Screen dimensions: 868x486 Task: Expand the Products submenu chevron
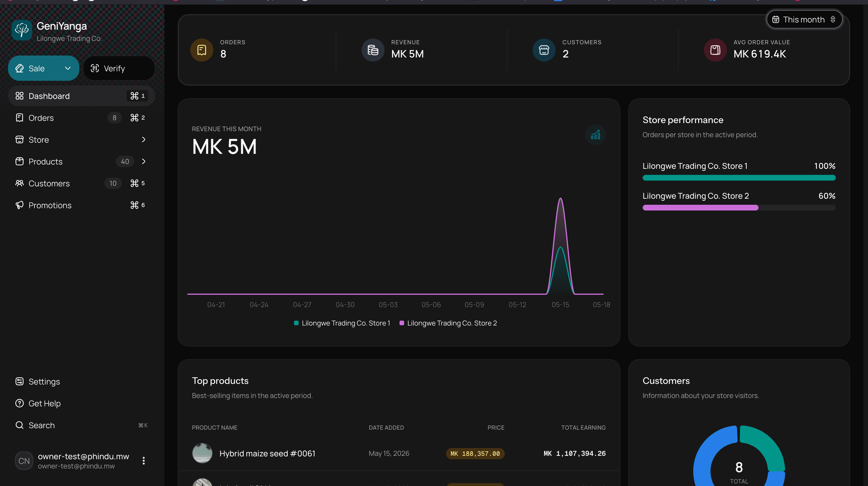pyautogui.click(x=143, y=161)
